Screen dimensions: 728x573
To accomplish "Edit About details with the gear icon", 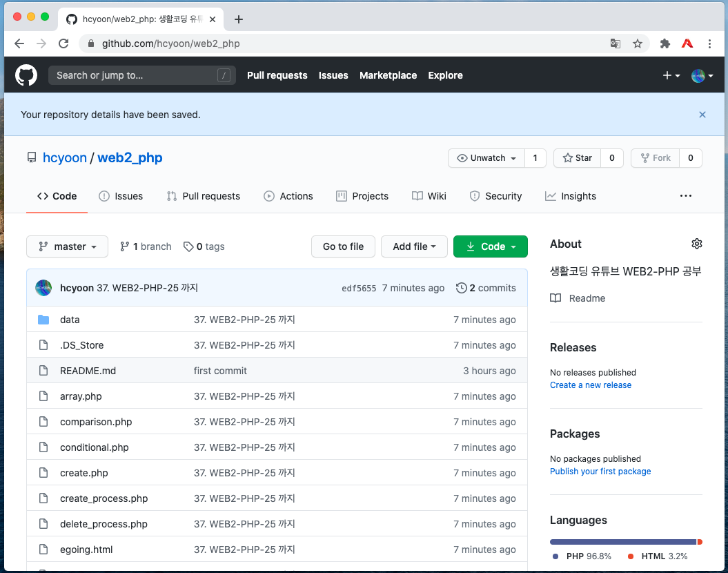I will pos(696,244).
